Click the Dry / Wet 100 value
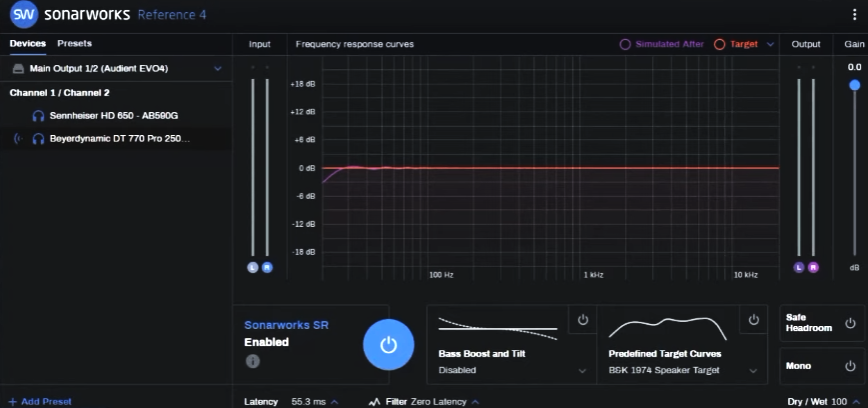Image resolution: width=868 pixels, height=408 pixels. point(839,402)
